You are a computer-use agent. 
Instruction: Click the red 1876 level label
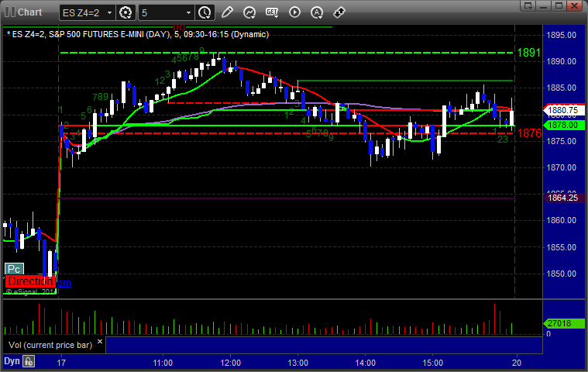pyautogui.click(x=529, y=133)
